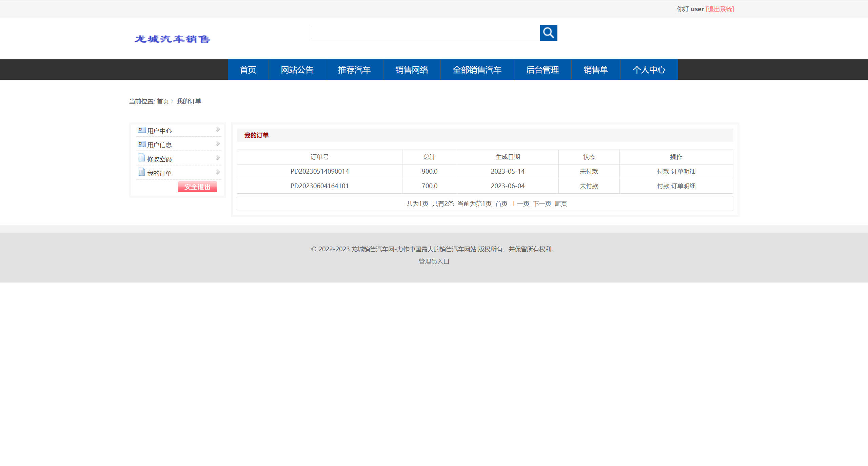Click arrow beside 修改密码 sidebar item
Viewport: 868px width, 466px height.
point(218,158)
